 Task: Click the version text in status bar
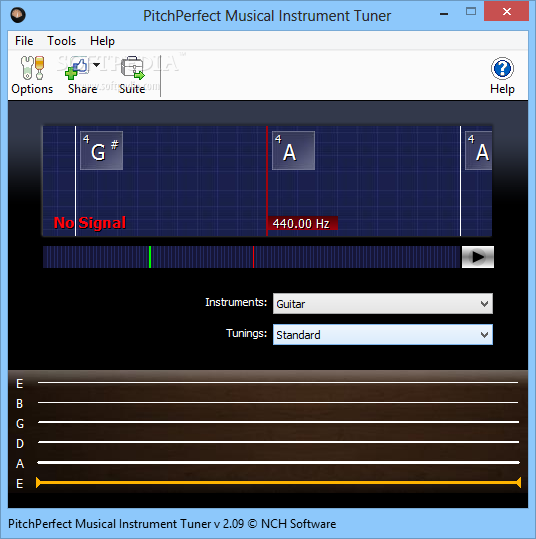[172, 524]
